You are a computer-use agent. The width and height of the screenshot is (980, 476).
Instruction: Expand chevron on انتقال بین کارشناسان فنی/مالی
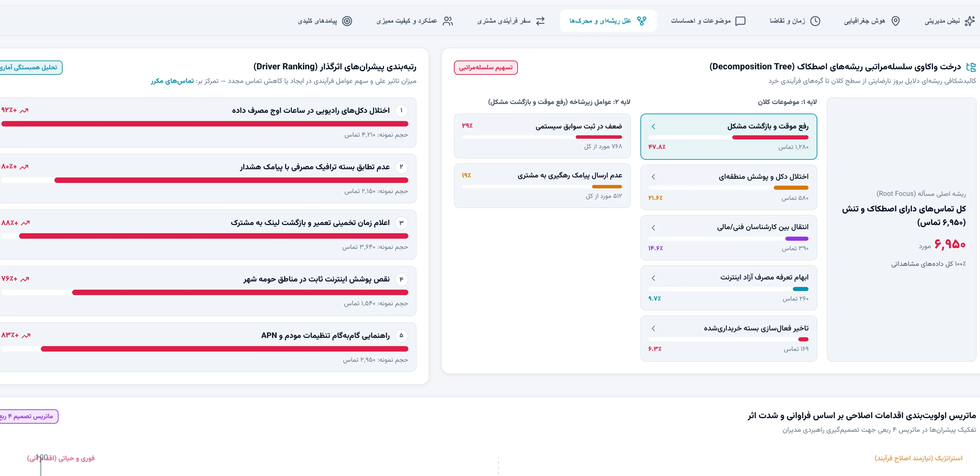click(x=653, y=228)
